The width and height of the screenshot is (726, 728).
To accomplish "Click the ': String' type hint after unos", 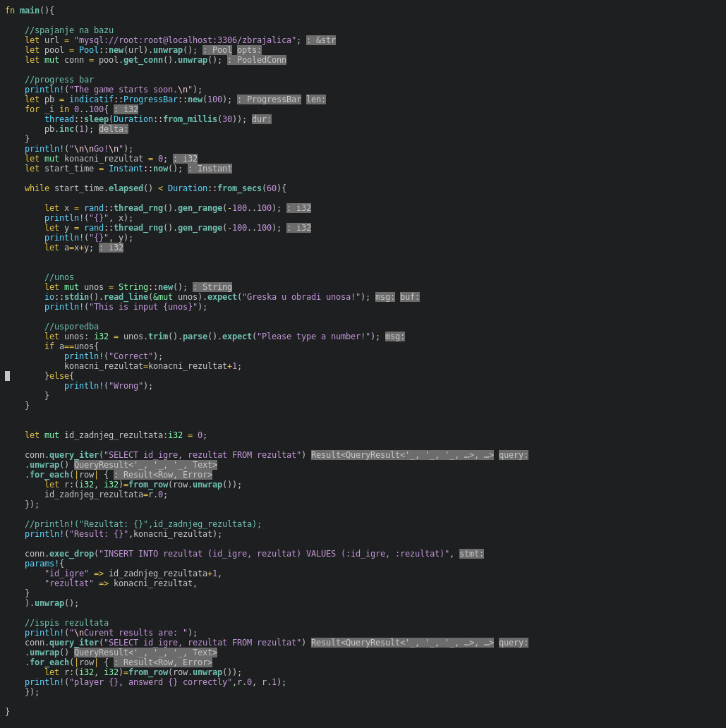I will [x=212, y=287].
